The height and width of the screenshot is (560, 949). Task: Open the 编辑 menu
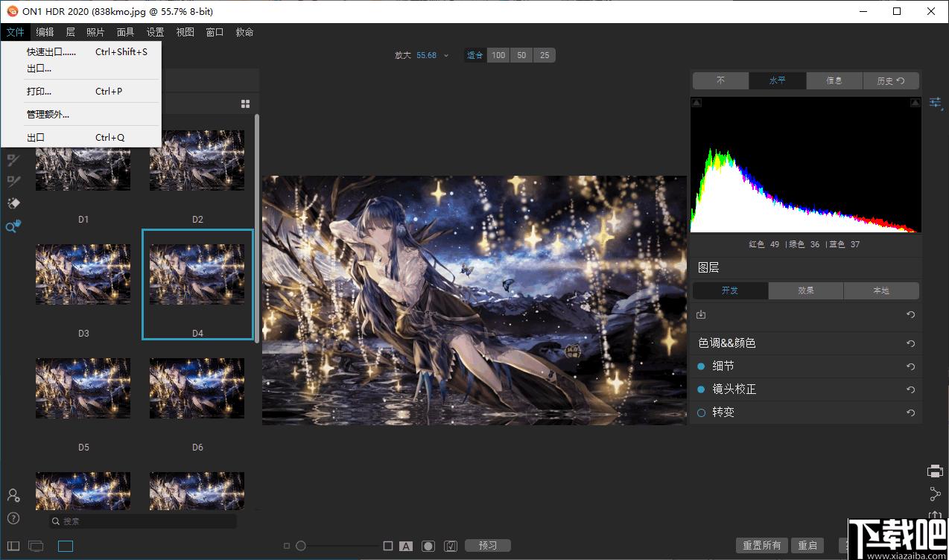[45, 32]
